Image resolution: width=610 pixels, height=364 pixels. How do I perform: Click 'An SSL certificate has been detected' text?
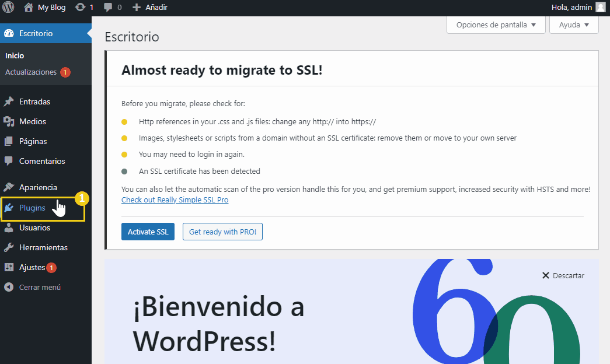pos(200,171)
